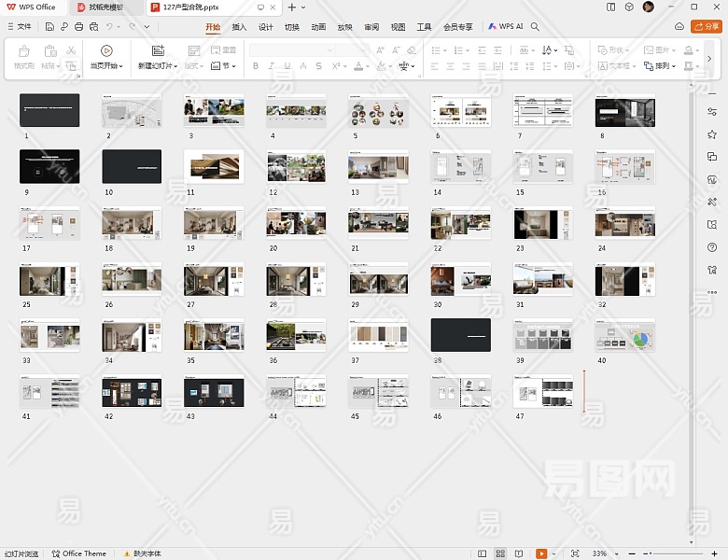This screenshot has height=560, width=728.
Task: Switch to reading view in status bar
Action: coord(517,553)
